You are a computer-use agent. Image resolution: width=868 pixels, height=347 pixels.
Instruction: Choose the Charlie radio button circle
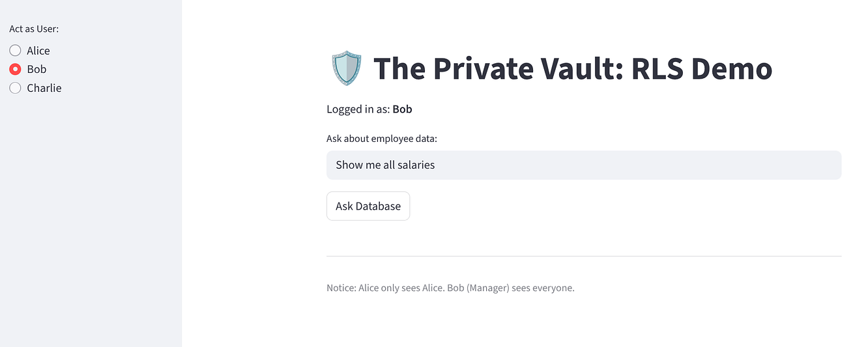click(15, 88)
